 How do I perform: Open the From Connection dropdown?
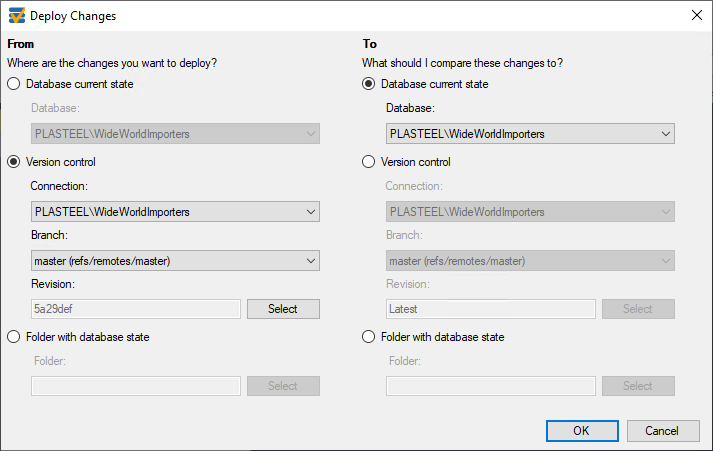(176, 212)
